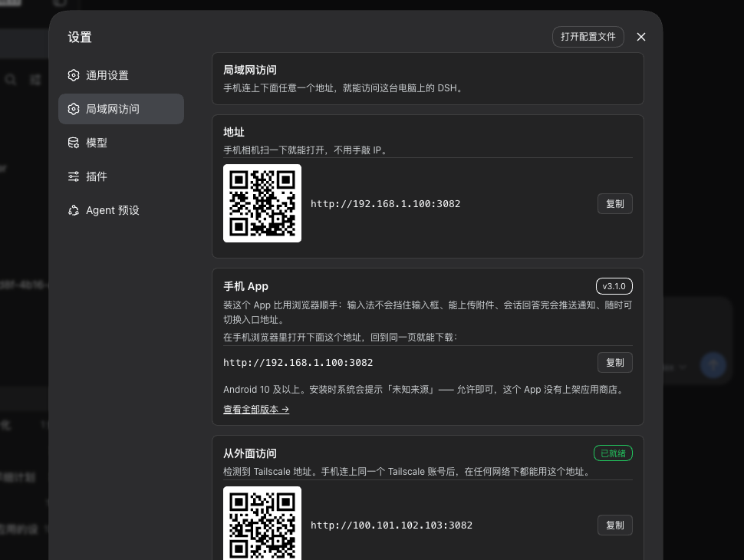Close the settings dialog with the X
744x560 pixels.
pos(641,37)
